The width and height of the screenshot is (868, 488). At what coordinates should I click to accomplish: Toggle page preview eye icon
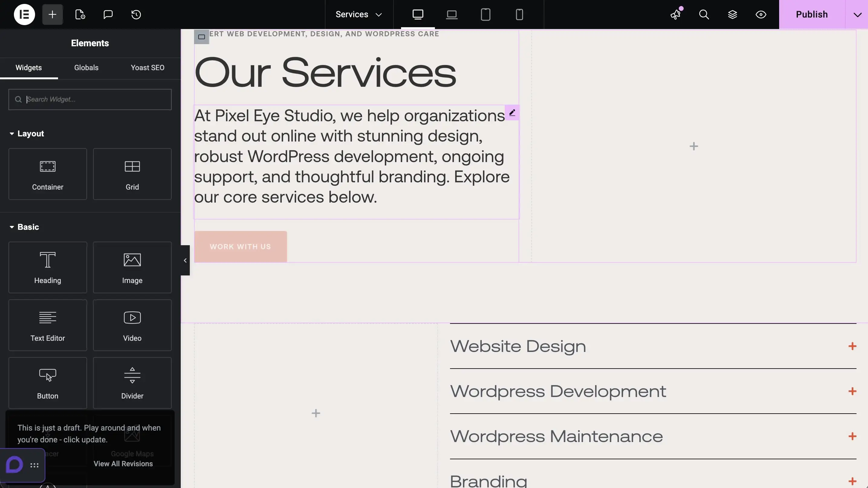click(x=761, y=15)
